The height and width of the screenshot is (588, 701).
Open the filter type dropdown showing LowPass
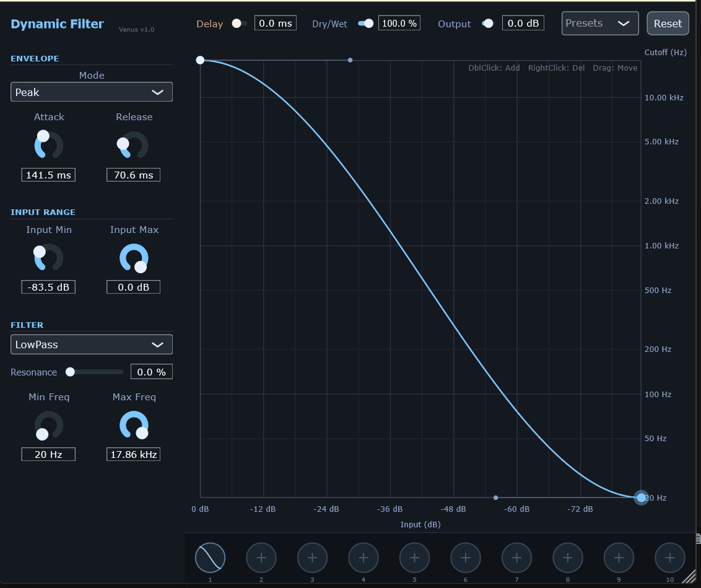point(91,344)
